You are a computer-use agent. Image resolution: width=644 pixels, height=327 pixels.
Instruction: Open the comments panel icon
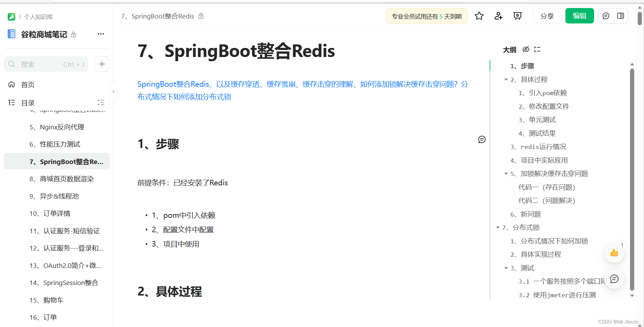coord(606,15)
